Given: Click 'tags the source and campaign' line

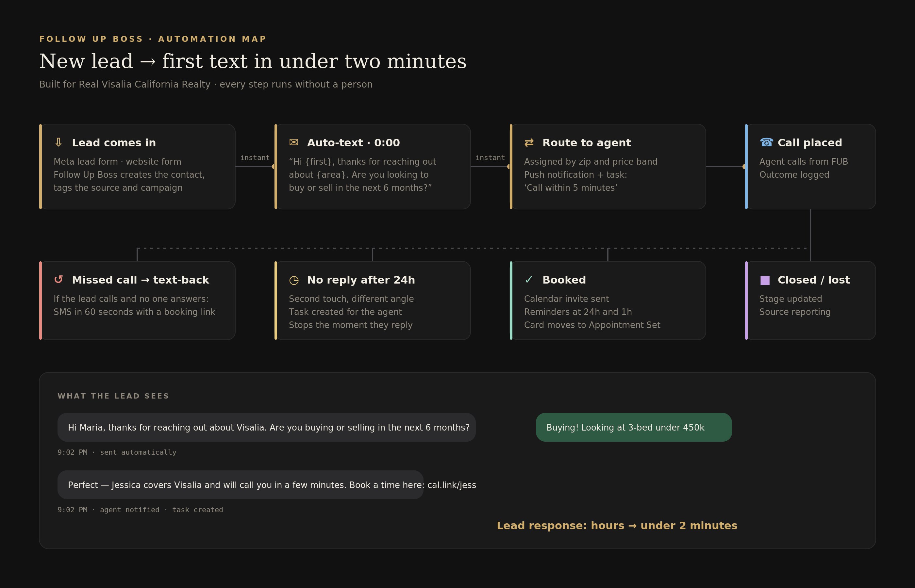Looking at the screenshot, I should coord(118,188).
